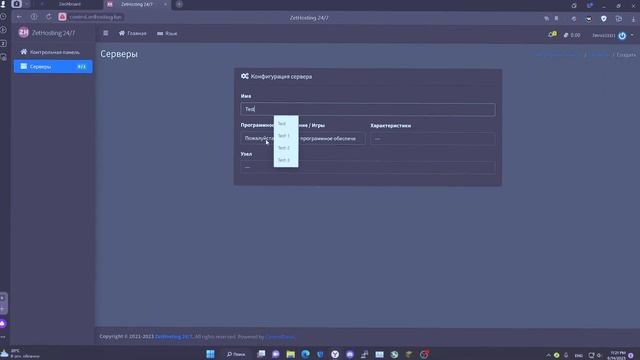The height and width of the screenshot is (360, 640).
Task: Click the ENG language indicator in tray
Action: pyautogui.click(x=578, y=355)
